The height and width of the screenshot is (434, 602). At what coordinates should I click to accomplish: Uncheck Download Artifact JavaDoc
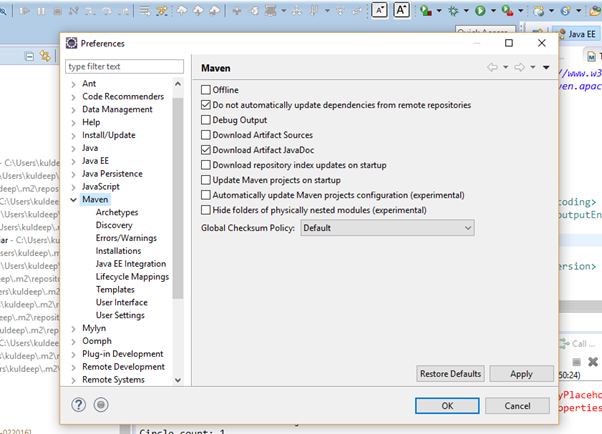(x=206, y=150)
